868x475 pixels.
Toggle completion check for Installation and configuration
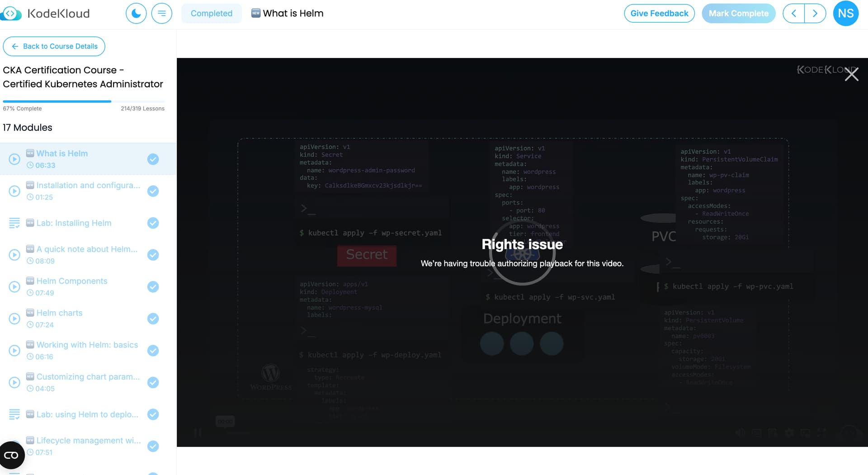coord(153,191)
